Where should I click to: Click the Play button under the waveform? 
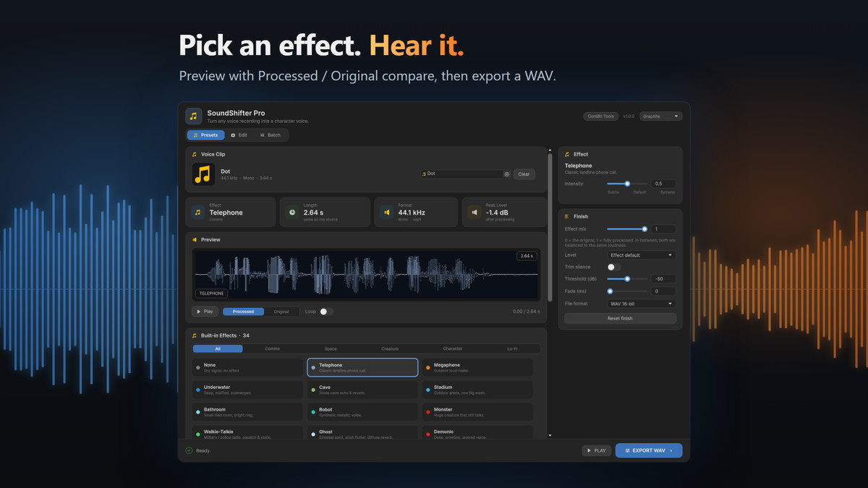pos(205,312)
